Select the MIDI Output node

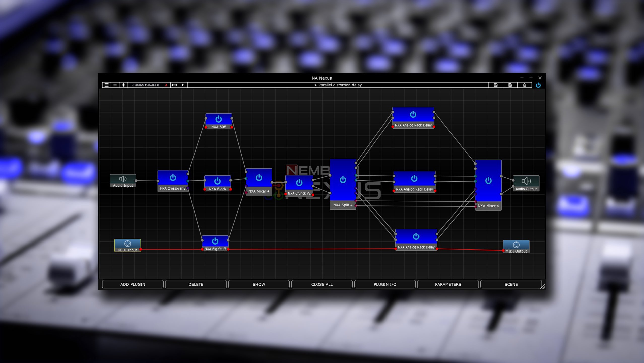(516, 245)
